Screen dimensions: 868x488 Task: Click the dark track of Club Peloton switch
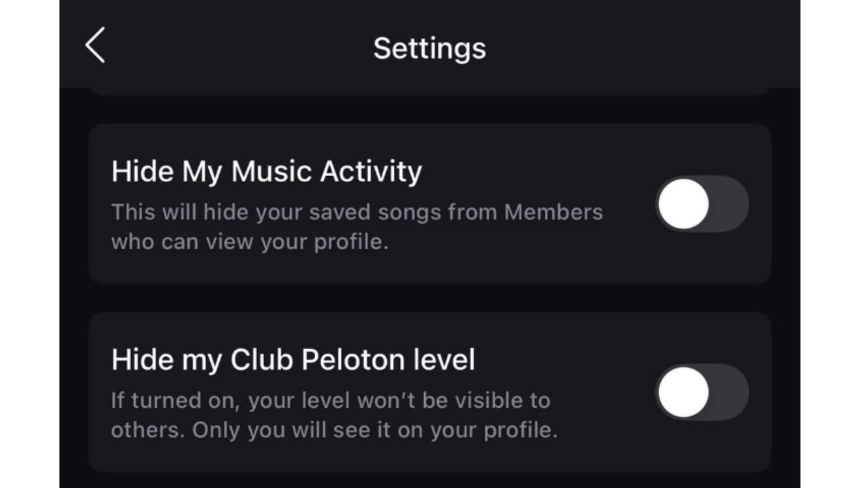(x=730, y=393)
